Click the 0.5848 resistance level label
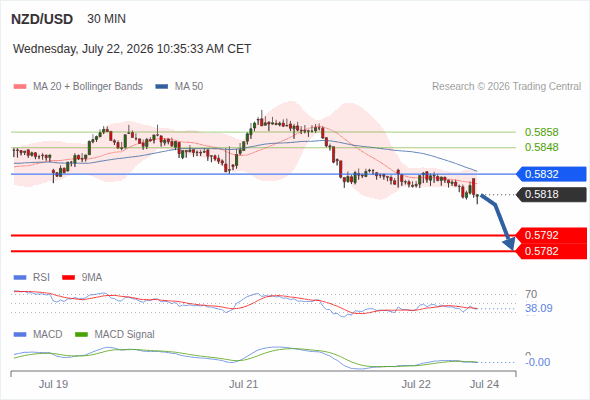This screenshot has width=590, height=400. click(541, 147)
